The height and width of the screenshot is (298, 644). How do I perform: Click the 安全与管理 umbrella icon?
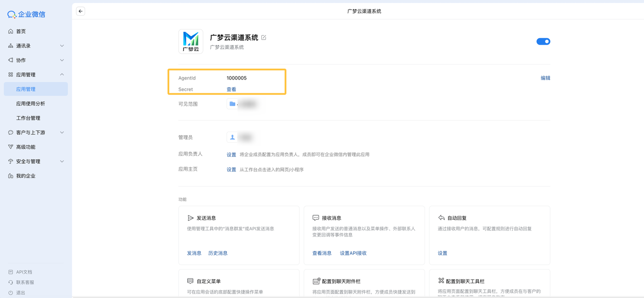[11, 161]
